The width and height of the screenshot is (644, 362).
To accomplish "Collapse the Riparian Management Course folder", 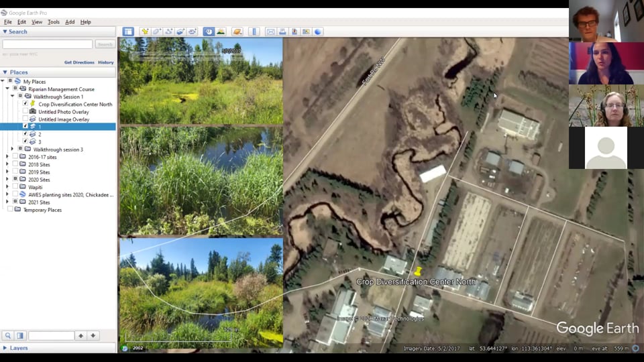I will [7, 88].
